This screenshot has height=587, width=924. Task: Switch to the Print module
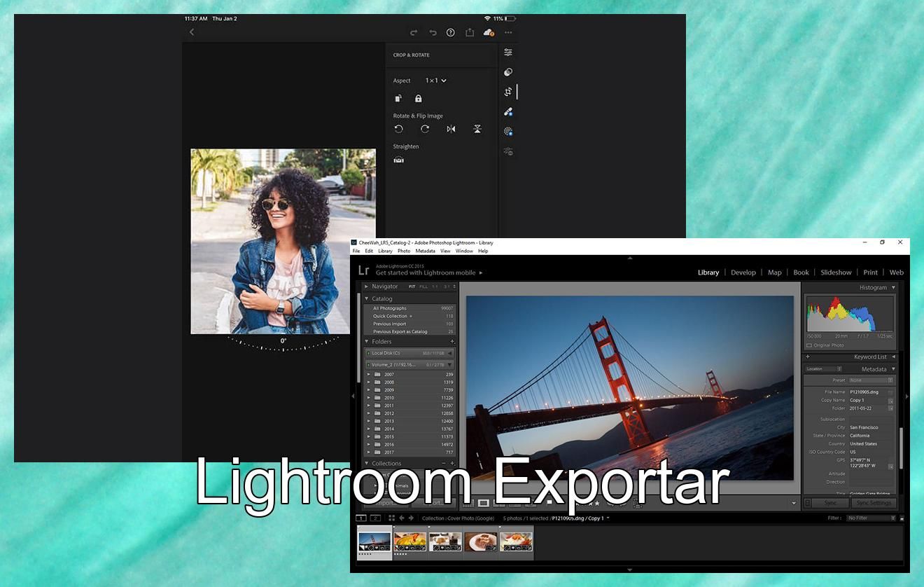pyautogui.click(x=871, y=272)
